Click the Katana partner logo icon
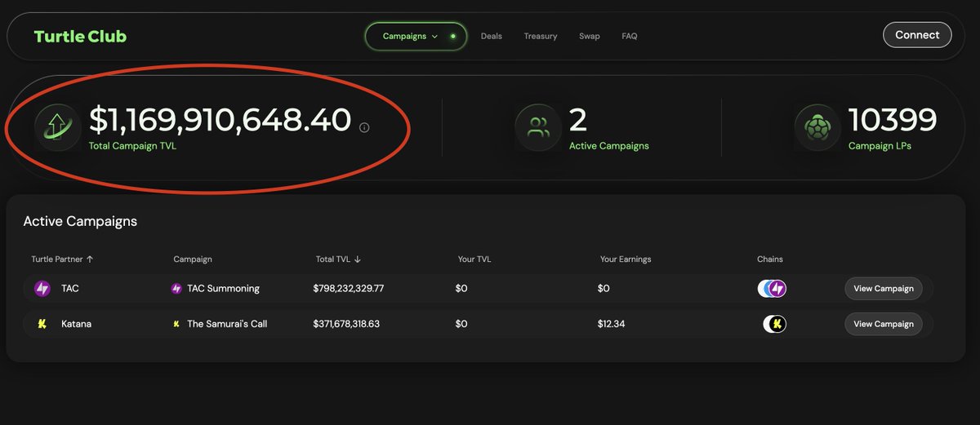This screenshot has width=980, height=425. pos(42,324)
